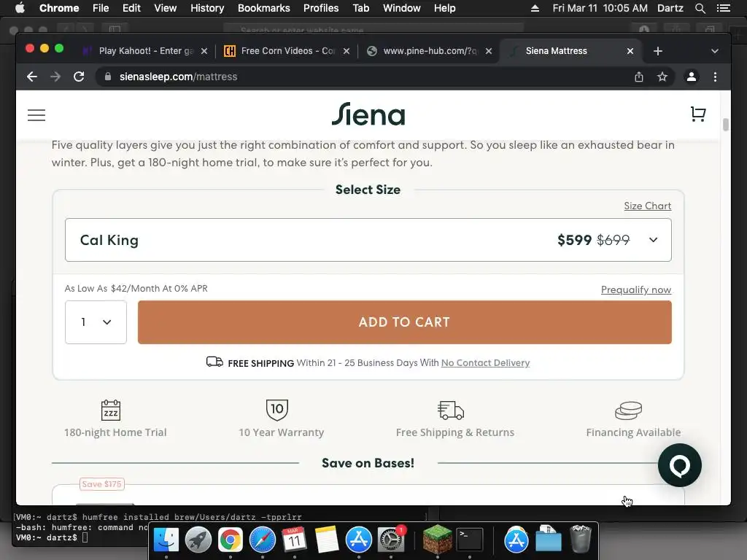The image size is (747, 560).
Task: Reload the Siena page
Action: pyautogui.click(x=79, y=77)
